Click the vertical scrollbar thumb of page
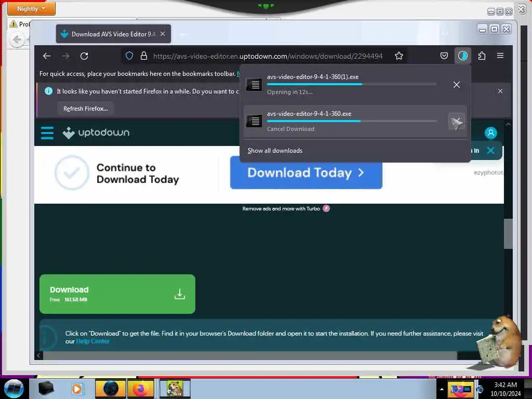The height and width of the screenshot is (399, 532). 508,234
